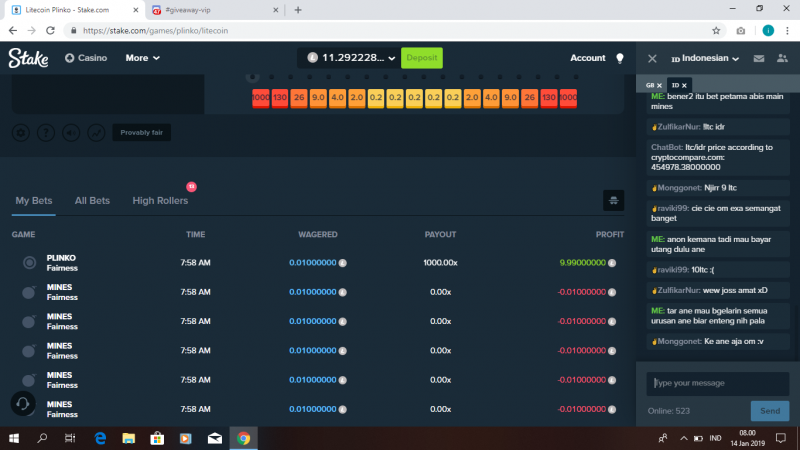Close the chat panel with X
The image size is (800, 450).
pyautogui.click(x=652, y=58)
